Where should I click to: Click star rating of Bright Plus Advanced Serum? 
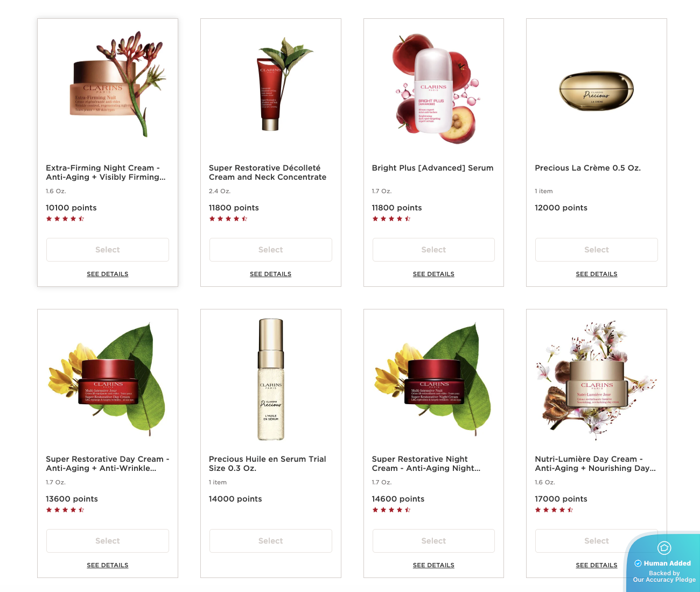pyautogui.click(x=391, y=219)
